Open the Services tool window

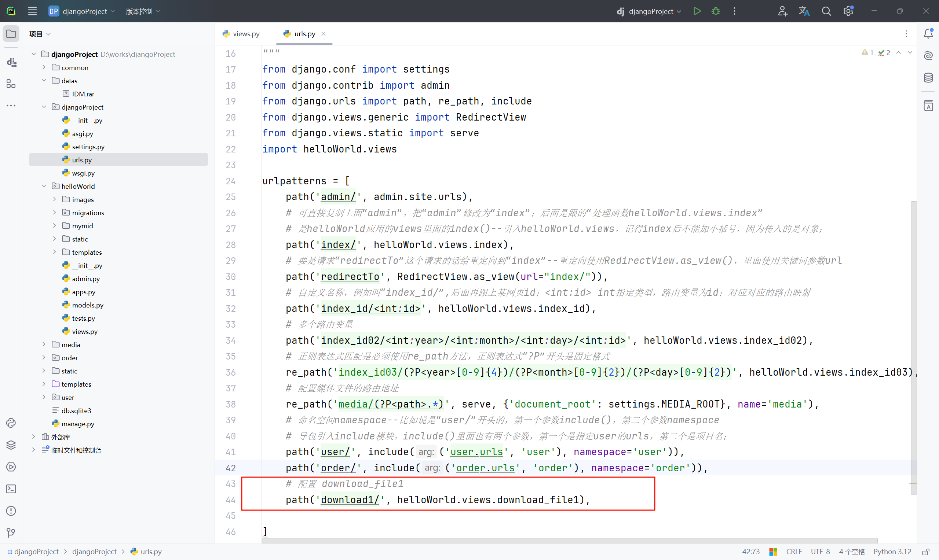[x=11, y=467]
